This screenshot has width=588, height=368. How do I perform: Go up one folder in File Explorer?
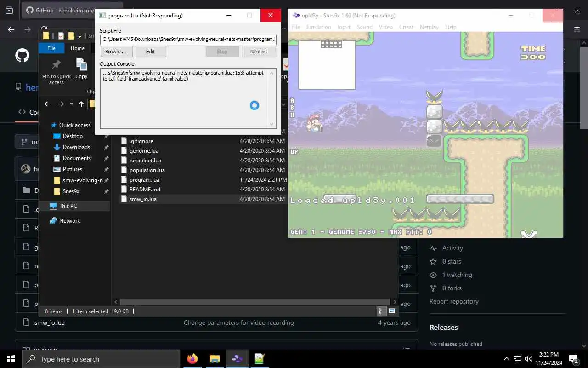tap(81, 104)
